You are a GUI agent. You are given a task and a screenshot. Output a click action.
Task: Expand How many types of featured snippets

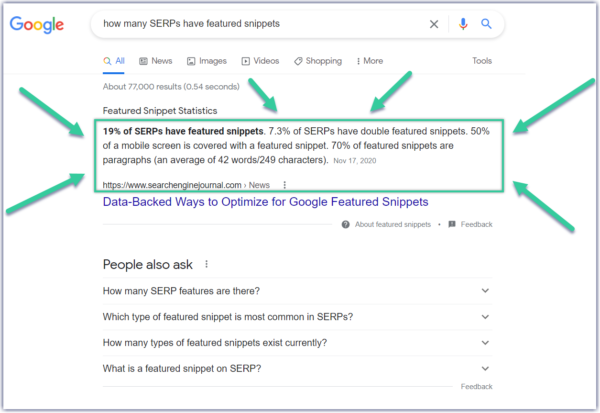297,343
